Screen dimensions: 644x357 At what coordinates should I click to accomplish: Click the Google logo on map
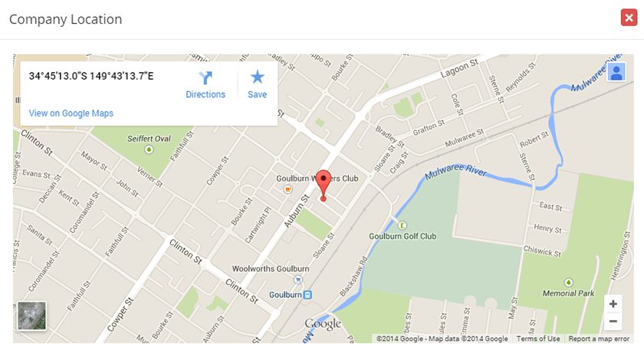(x=323, y=324)
